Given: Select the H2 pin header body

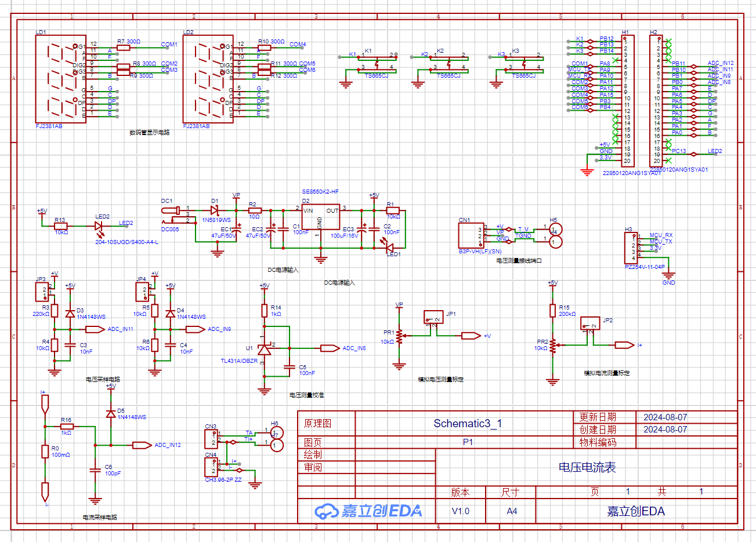Looking at the screenshot, I should pos(656,101).
